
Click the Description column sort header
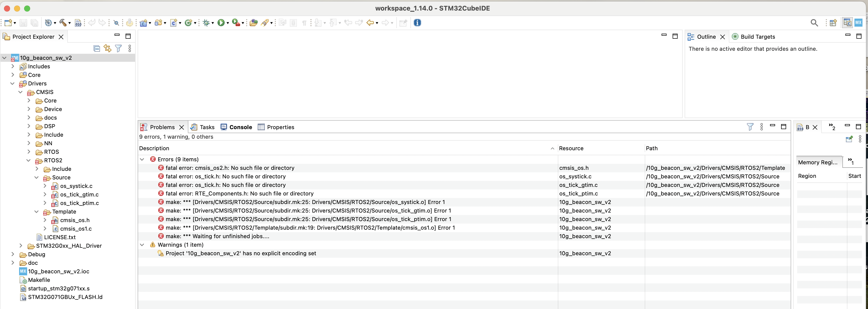pos(154,148)
